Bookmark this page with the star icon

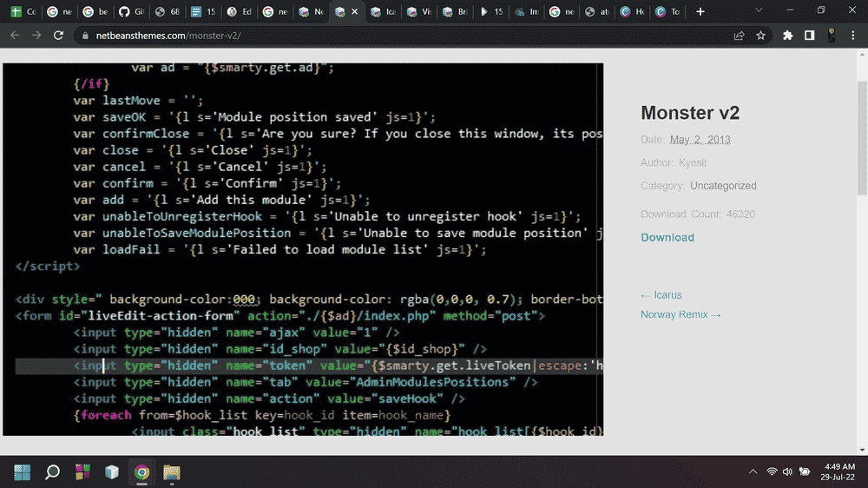point(760,36)
